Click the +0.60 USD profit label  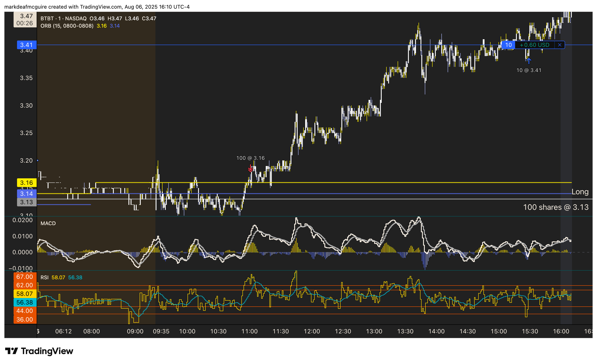[x=534, y=45]
